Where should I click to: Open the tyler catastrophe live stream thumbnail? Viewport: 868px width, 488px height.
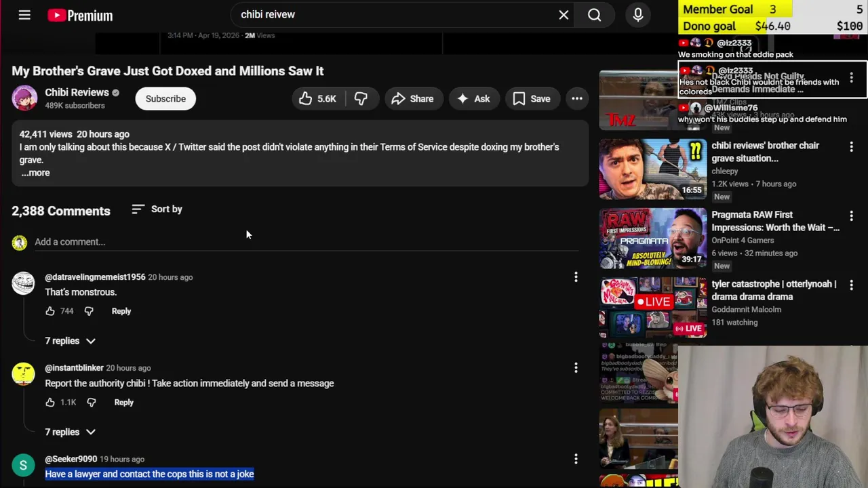coord(652,308)
